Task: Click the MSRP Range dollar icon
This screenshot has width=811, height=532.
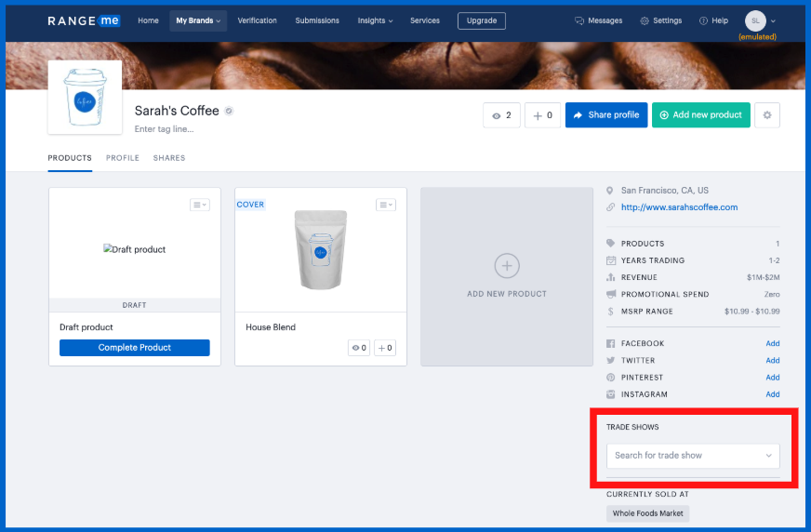Action: click(x=610, y=312)
